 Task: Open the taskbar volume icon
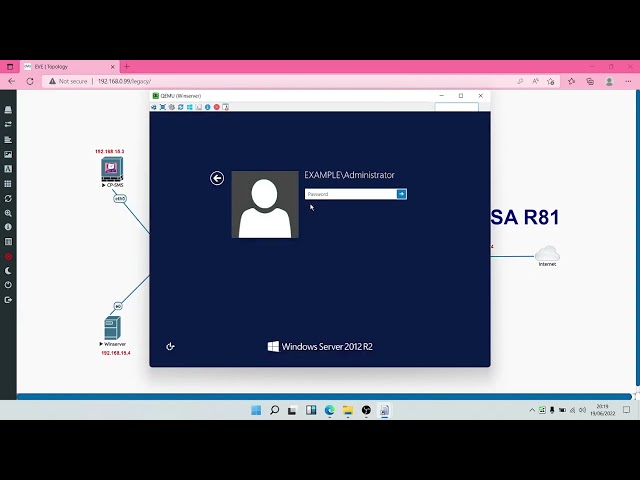582,410
